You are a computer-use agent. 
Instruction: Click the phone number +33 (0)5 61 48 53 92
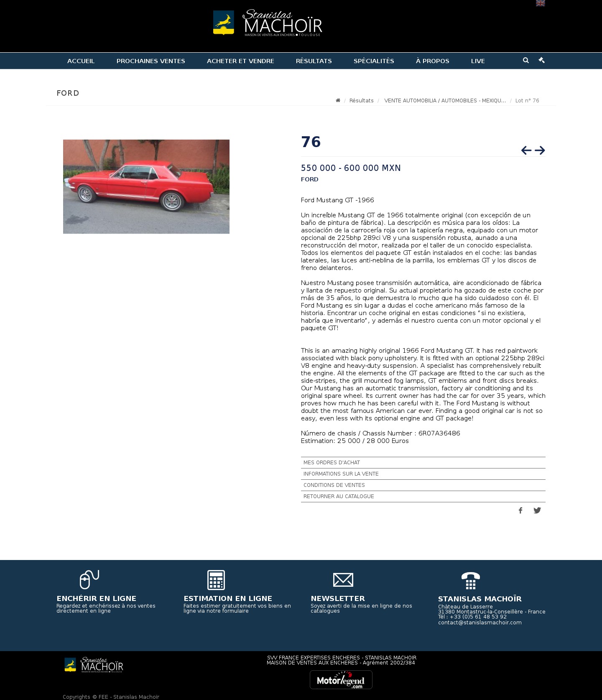click(478, 617)
